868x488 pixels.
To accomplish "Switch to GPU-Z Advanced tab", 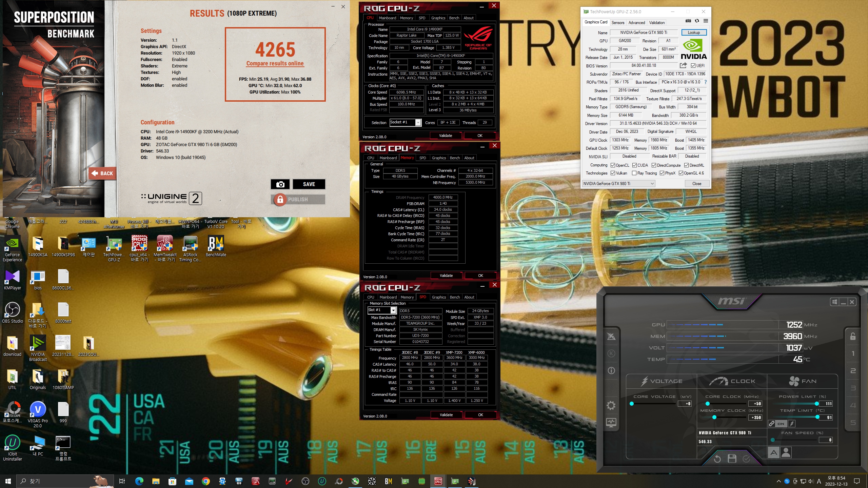I will click(x=636, y=23).
